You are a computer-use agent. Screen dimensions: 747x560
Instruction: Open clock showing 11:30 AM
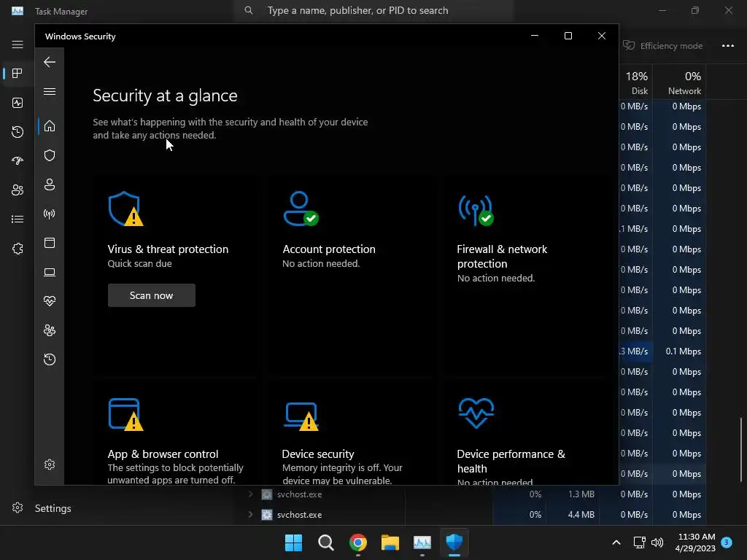(696, 542)
